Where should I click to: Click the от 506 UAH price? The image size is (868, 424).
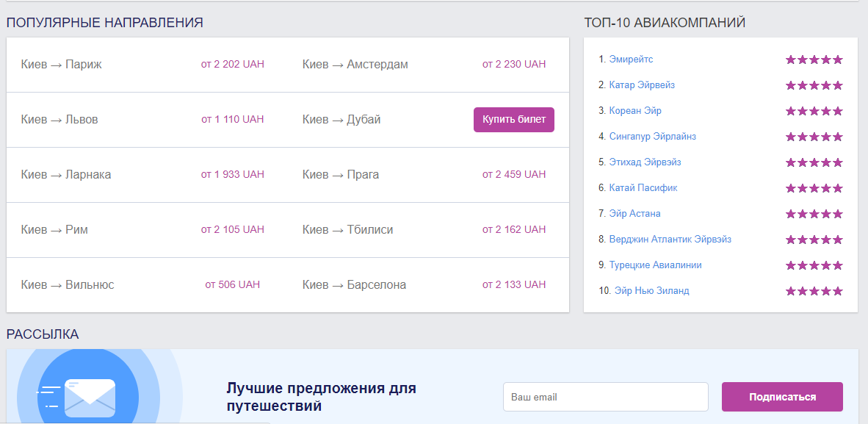point(233,285)
